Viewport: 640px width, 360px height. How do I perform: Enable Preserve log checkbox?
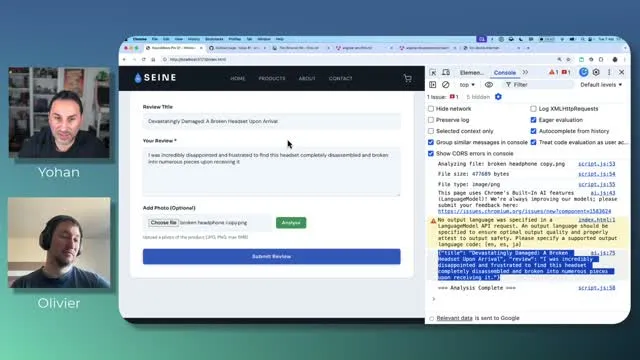click(x=431, y=120)
